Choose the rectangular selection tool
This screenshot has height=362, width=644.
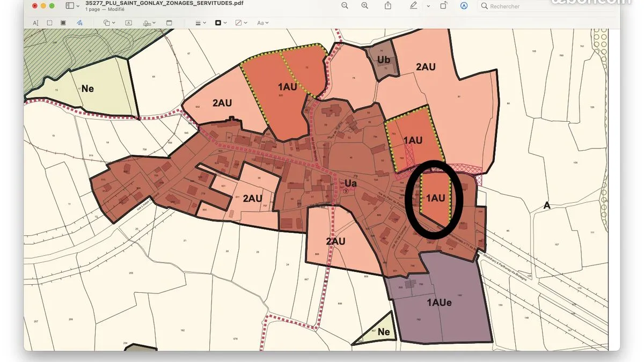point(49,23)
